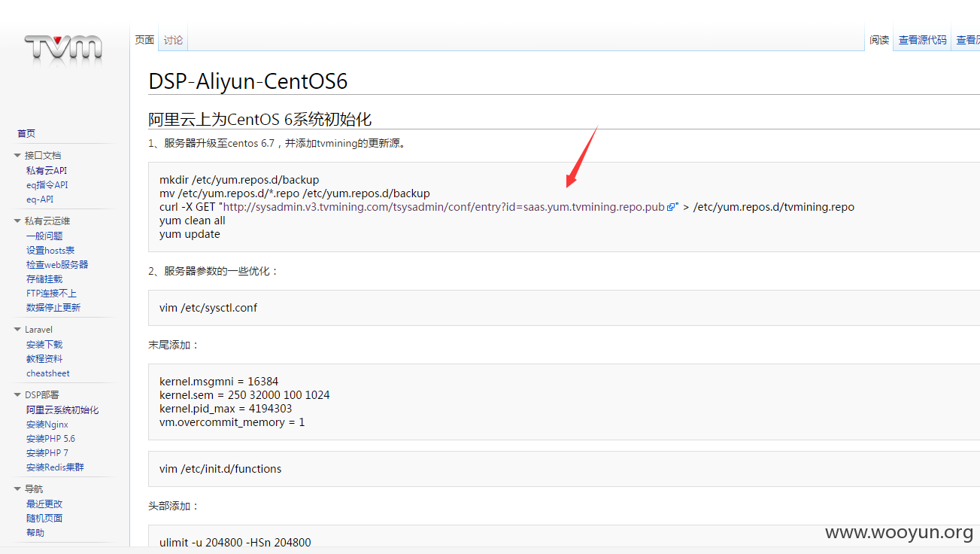Image resolution: width=980 pixels, height=554 pixels.
Task: Click the 末尾添加： label
Action: (x=174, y=345)
